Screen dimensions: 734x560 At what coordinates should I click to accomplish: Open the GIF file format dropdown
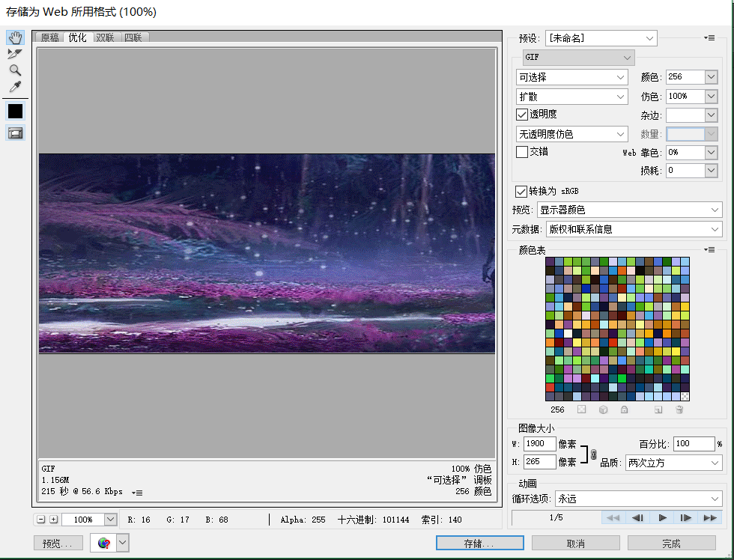pyautogui.click(x=578, y=57)
